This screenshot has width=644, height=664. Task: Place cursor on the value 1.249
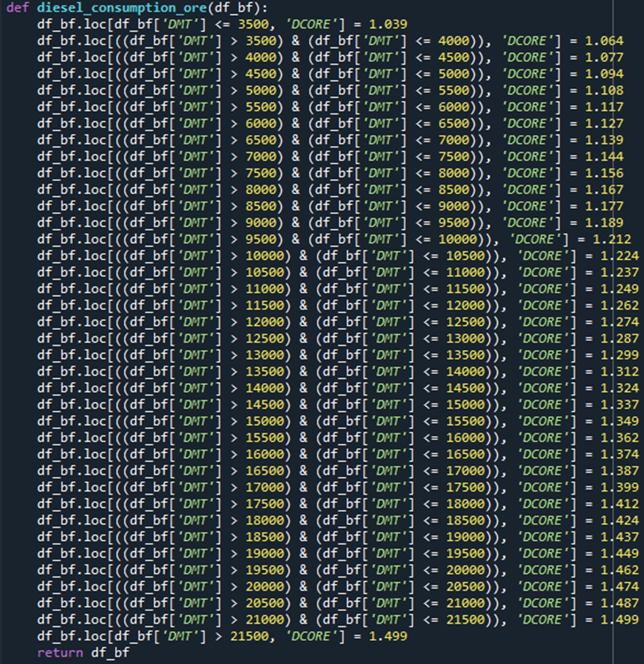(x=620, y=289)
